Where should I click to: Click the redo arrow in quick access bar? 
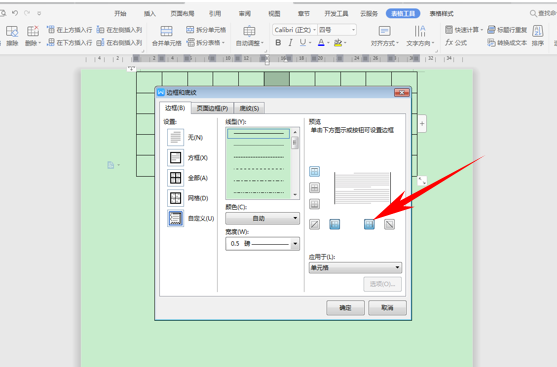pyautogui.click(x=27, y=13)
